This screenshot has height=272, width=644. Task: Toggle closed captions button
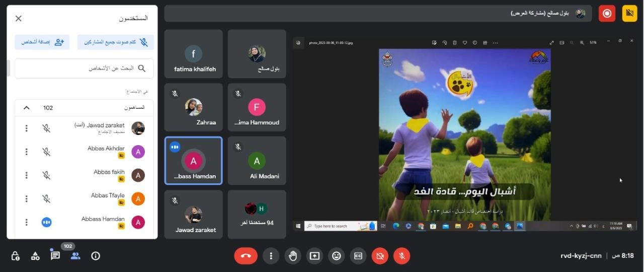358,256
